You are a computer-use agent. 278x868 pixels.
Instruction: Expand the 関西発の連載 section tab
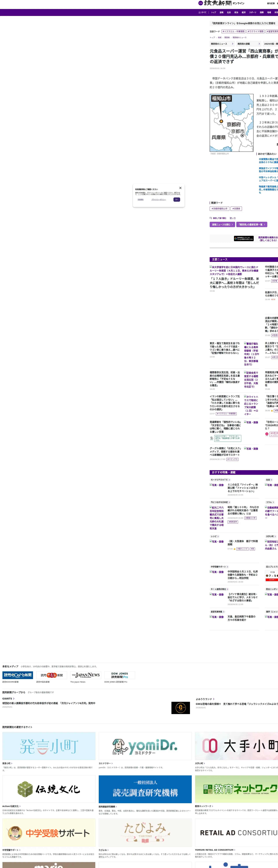click(x=249, y=44)
